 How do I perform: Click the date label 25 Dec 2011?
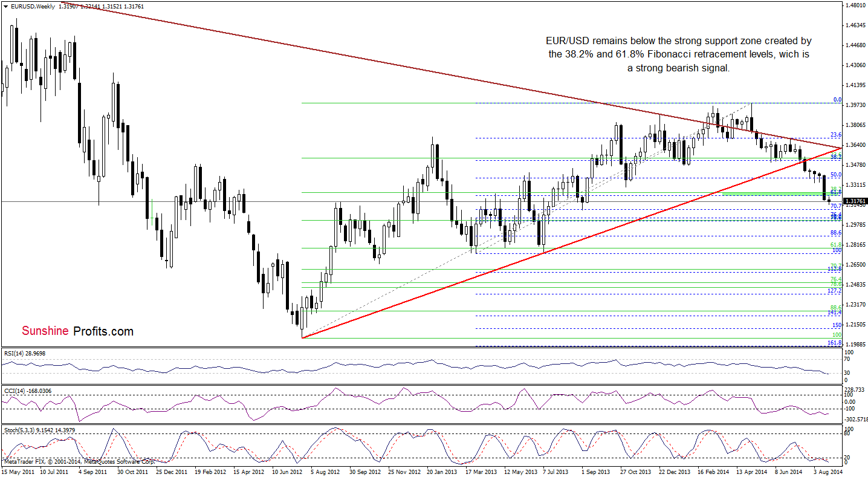tap(172, 470)
